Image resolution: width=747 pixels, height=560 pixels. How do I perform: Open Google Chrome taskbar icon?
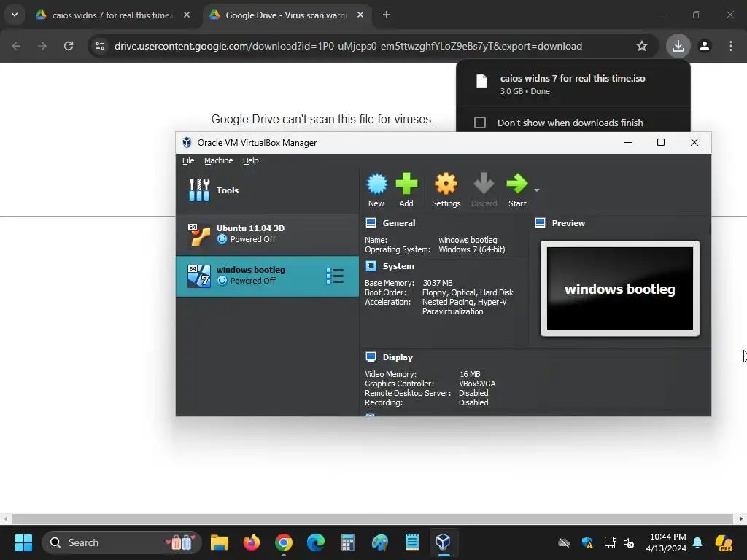pos(284,542)
